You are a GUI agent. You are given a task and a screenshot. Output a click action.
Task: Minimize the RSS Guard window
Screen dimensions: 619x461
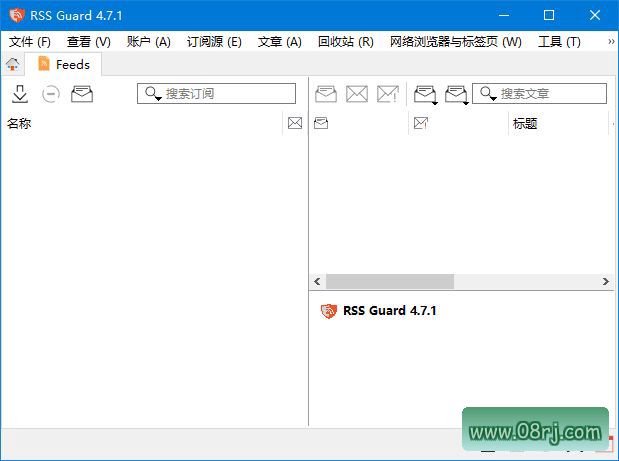pos(504,15)
